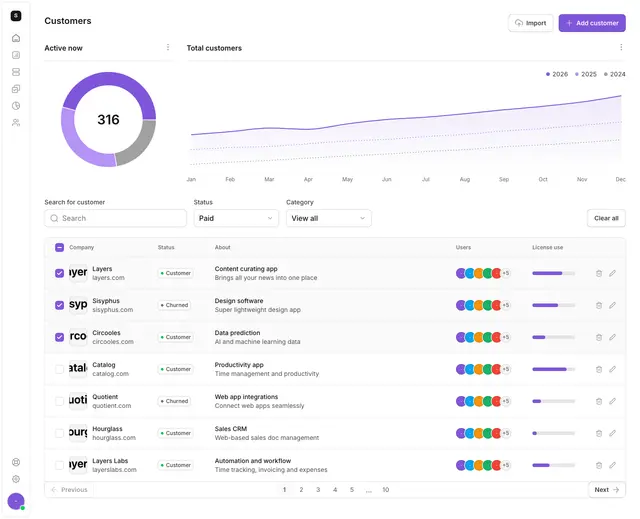Uncheck the Circooles row checkbox
This screenshot has height=519, width=640.
click(60, 337)
